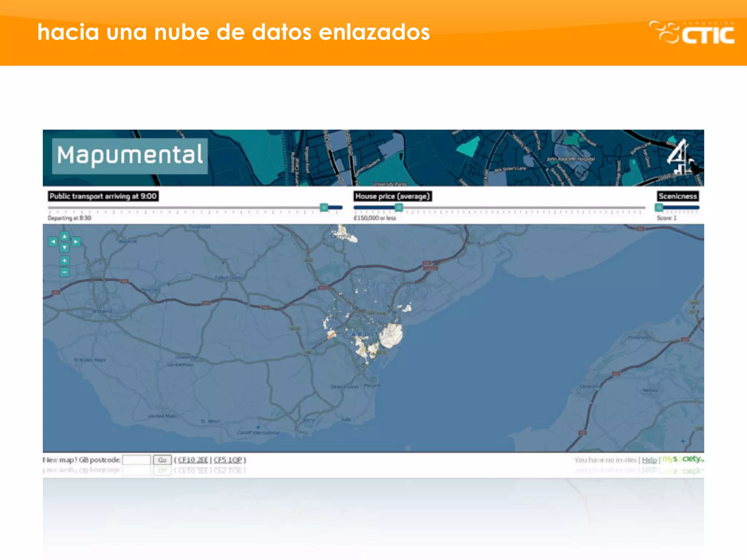The height and width of the screenshot is (560, 747).
Task: Pan the map left with arrow button
Action: pyautogui.click(x=53, y=242)
